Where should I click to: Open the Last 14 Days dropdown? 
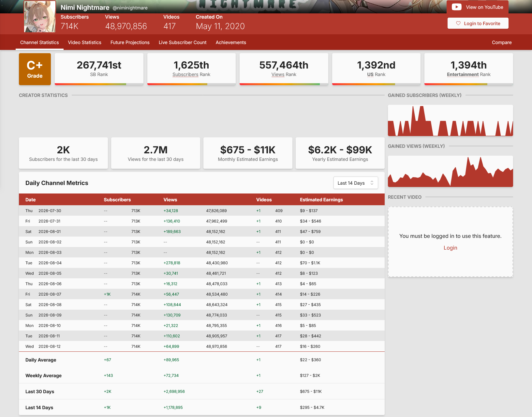[x=356, y=183]
